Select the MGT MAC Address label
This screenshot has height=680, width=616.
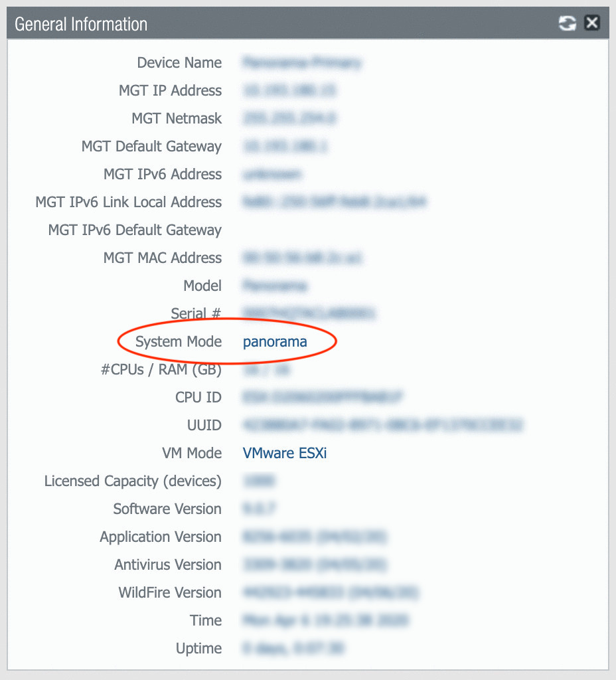click(163, 258)
